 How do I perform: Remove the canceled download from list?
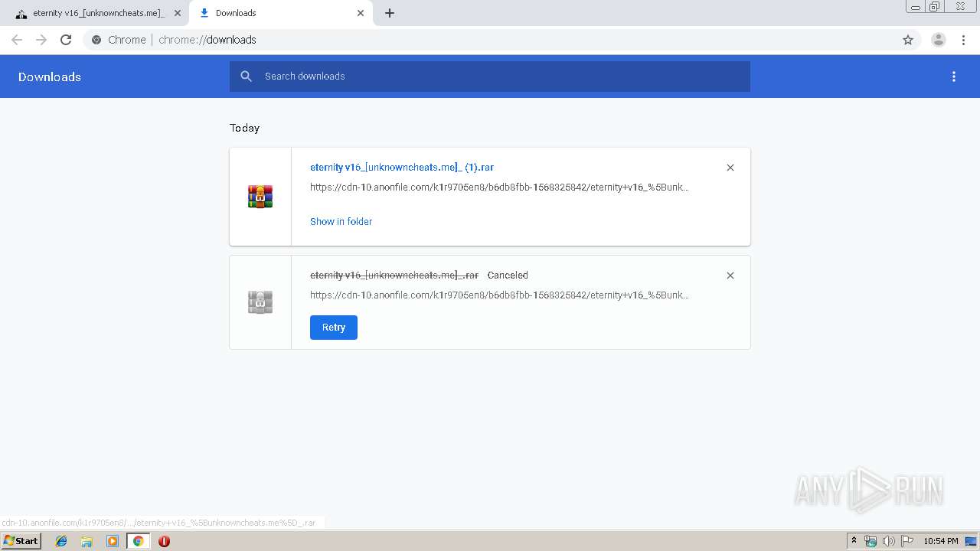pyautogui.click(x=730, y=275)
